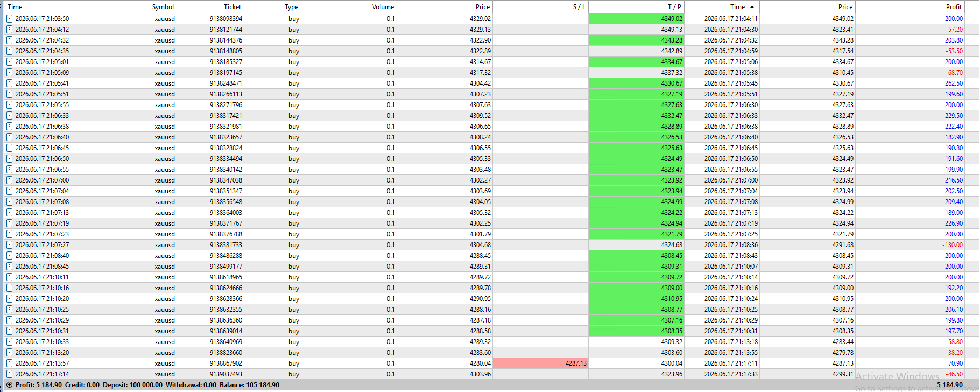Select the icon of the last row, 21:17:14

pos(9,374)
